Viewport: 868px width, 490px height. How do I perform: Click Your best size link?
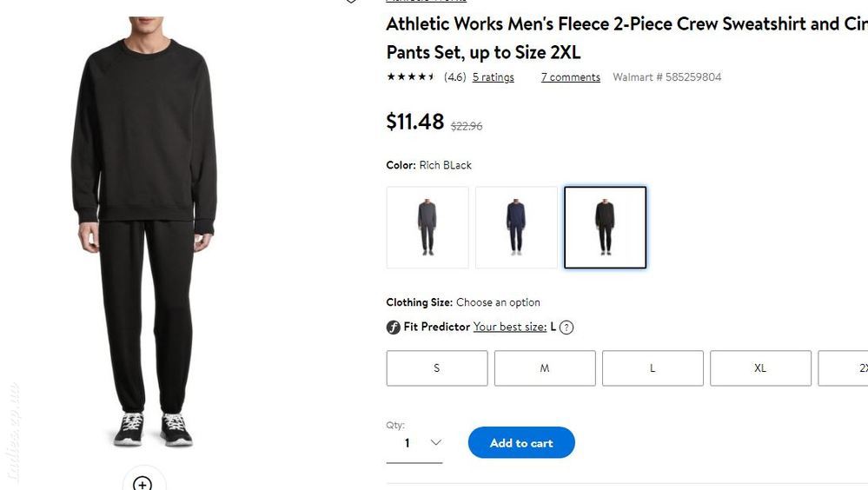[x=510, y=327]
